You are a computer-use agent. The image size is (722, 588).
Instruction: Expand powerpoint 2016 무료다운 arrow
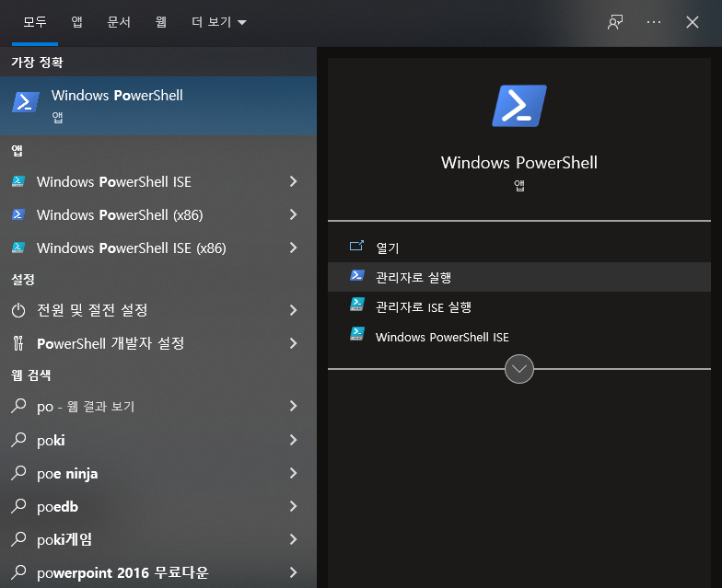(293, 572)
